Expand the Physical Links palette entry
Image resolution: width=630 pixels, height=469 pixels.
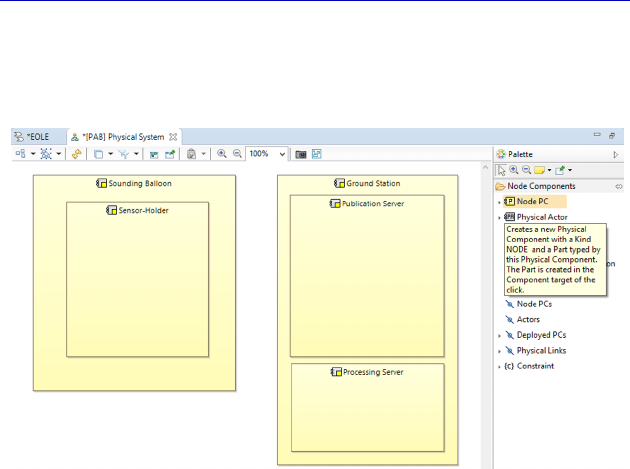tap(499, 351)
